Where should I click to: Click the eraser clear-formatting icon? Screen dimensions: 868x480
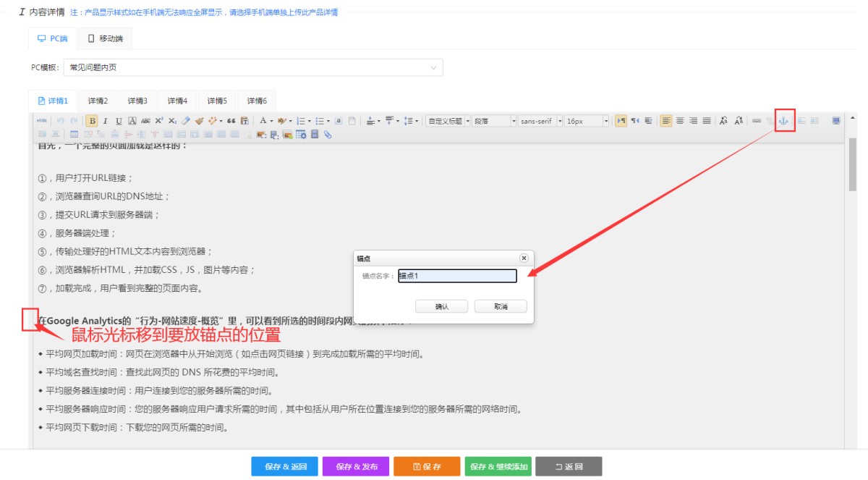185,121
